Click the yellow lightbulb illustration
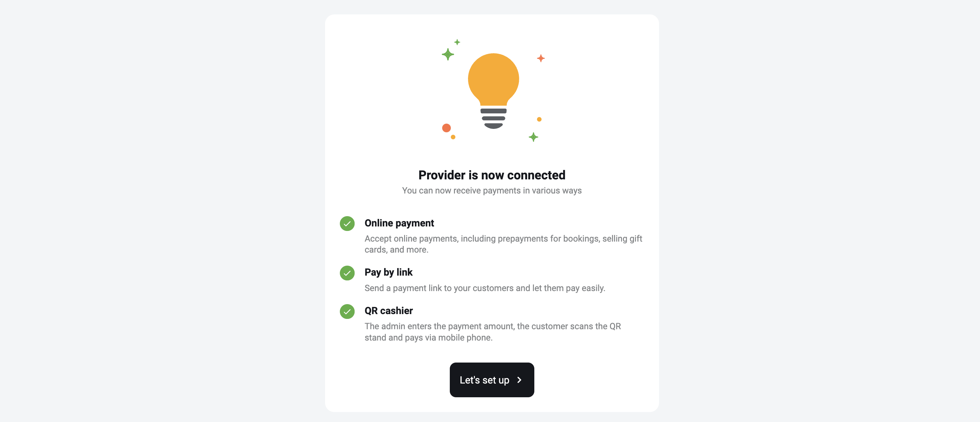Image resolution: width=980 pixels, height=422 pixels. [493, 91]
